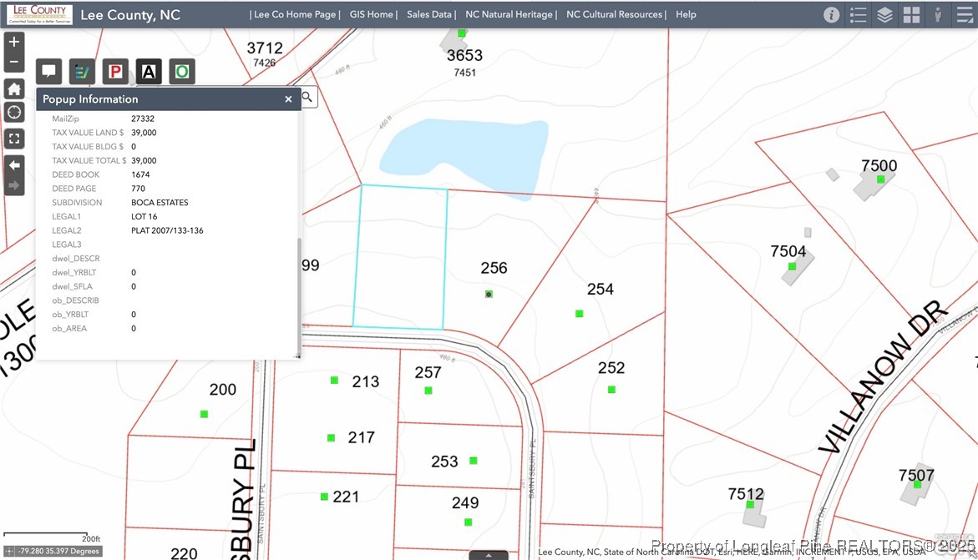Expand the bottom attribute table arrow

[x=489, y=555]
